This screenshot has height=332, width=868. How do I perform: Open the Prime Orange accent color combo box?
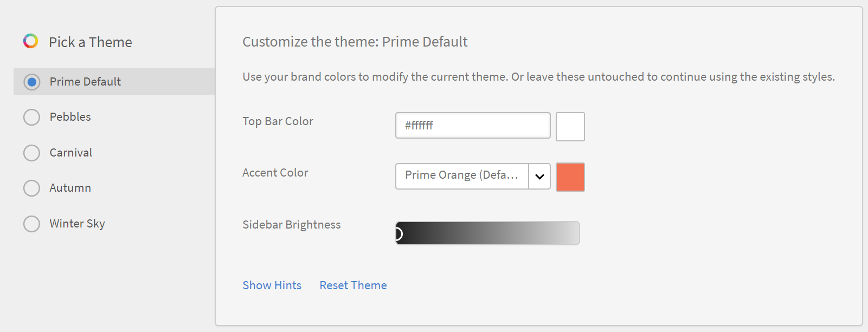coord(462,176)
